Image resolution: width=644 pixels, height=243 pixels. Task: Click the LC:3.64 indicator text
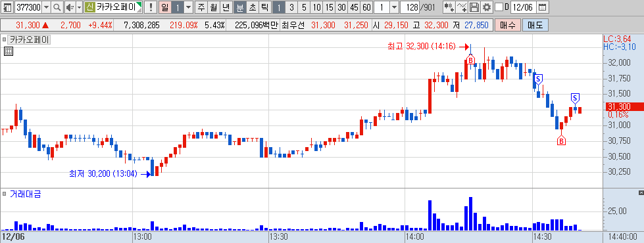(x=617, y=39)
